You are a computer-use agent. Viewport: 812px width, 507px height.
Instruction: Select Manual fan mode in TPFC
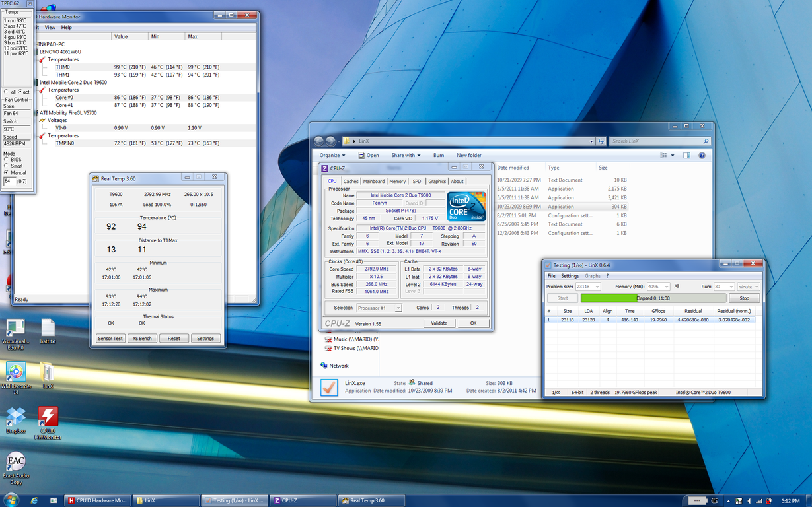pyautogui.click(x=7, y=173)
